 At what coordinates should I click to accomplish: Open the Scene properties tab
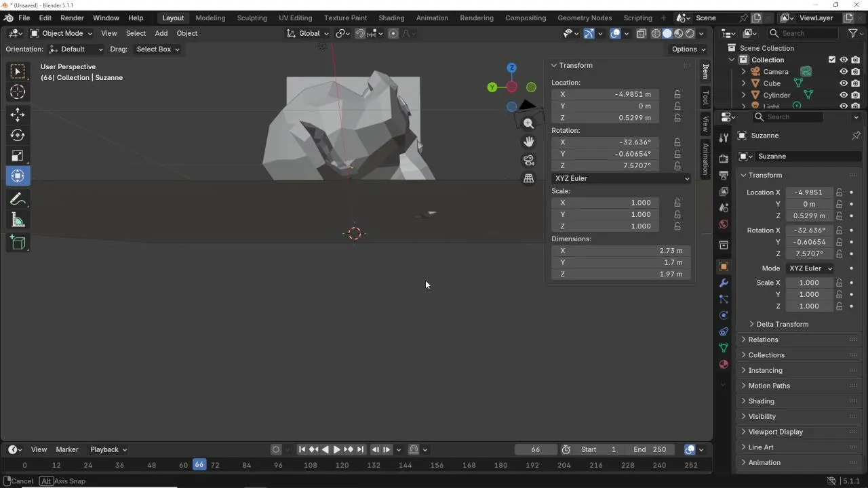click(724, 207)
